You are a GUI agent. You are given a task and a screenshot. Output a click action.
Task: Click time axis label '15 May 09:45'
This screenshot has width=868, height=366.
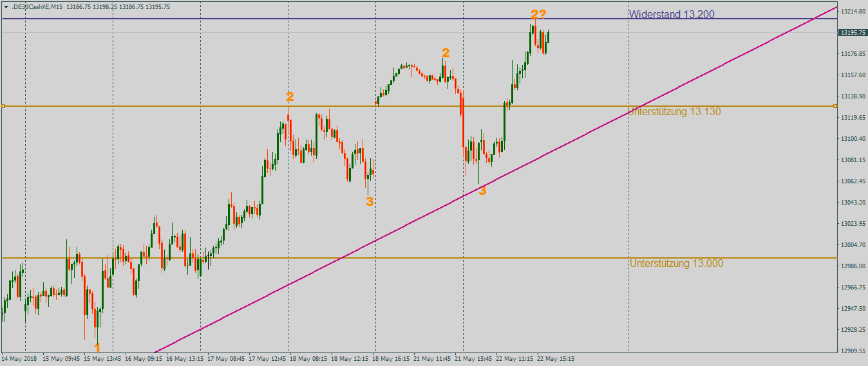pyautogui.click(x=62, y=359)
